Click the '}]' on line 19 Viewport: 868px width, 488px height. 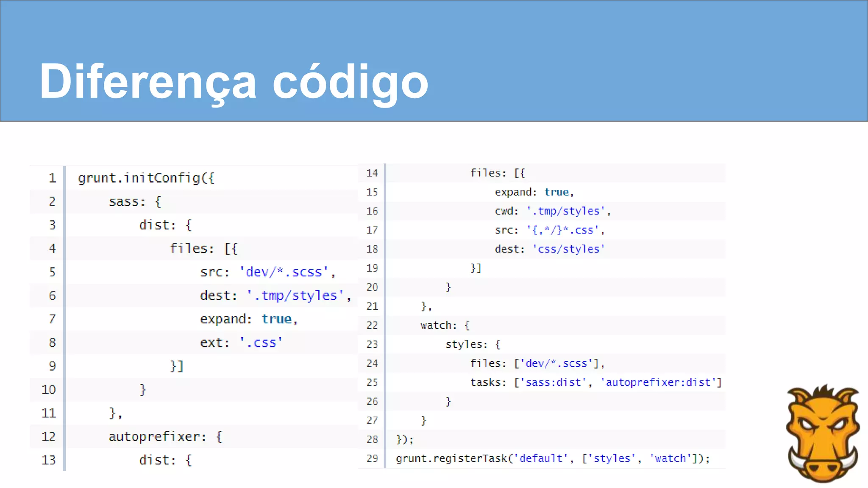pos(476,268)
